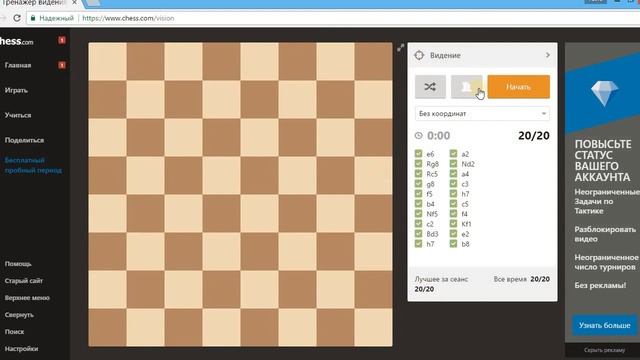640x360 pixels.
Task: Click the green lock security icon in address bar
Action: [x=33, y=18]
